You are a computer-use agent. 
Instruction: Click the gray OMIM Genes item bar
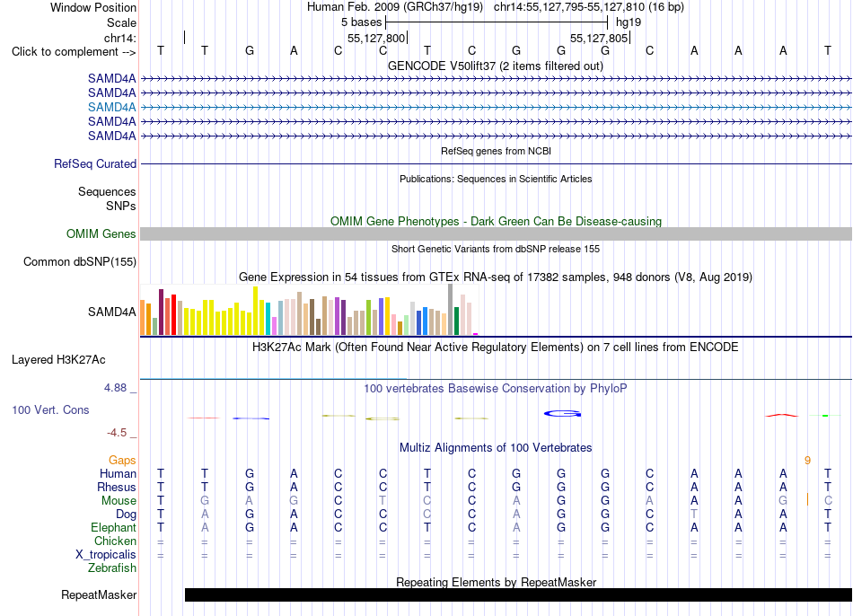pos(496,234)
